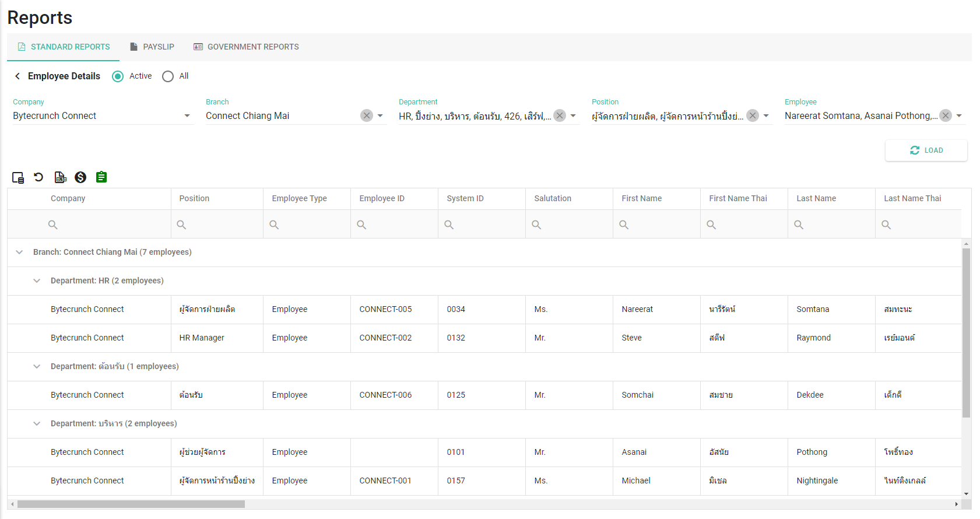980x519 pixels.
Task: Select the Active radio button
Action: coord(118,76)
